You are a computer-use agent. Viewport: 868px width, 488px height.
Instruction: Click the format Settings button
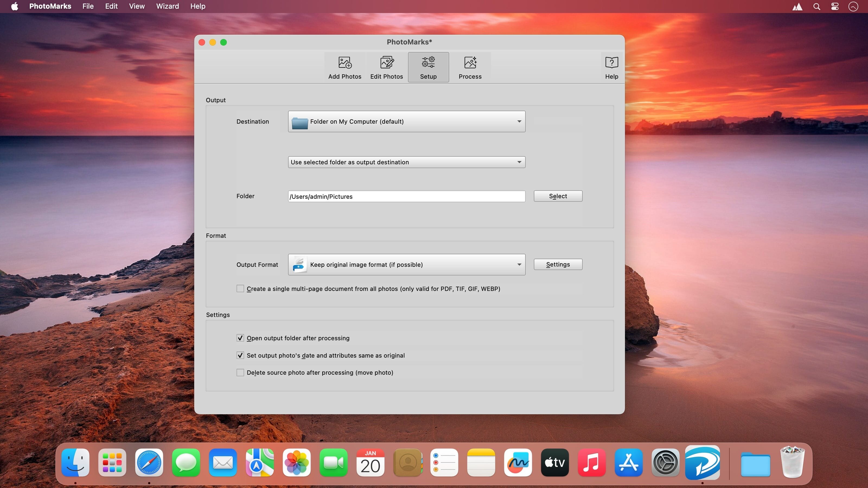point(558,264)
